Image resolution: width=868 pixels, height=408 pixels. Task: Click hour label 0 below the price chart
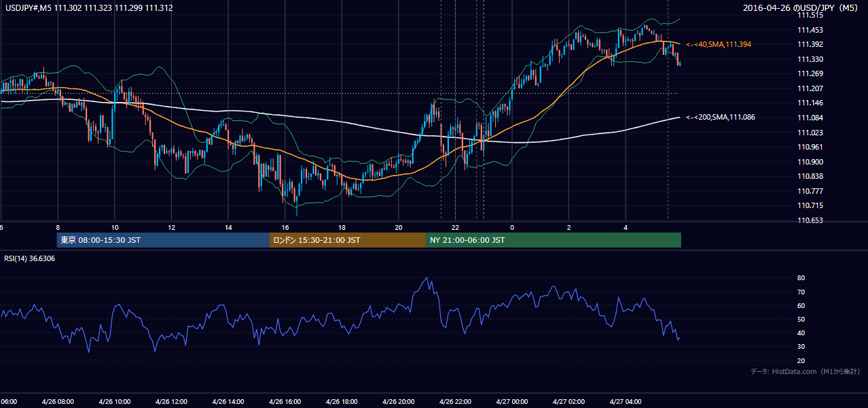tap(512, 227)
